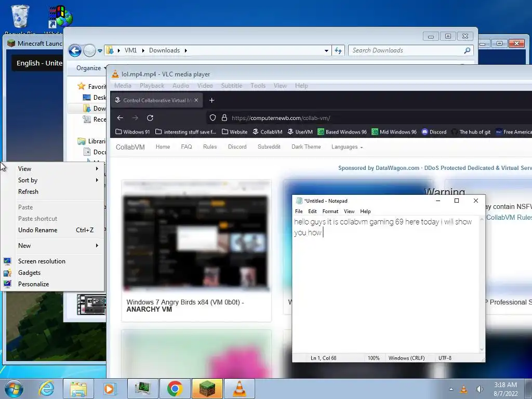The height and width of the screenshot is (399, 532).
Task: Click the Chrome taskbar icon
Action: click(175, 389)
